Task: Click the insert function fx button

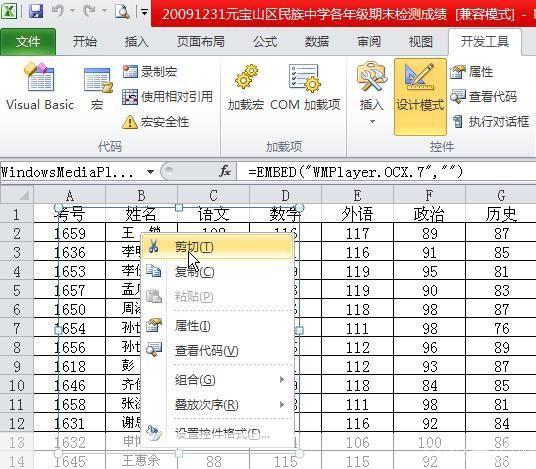Action: click(x=225, y=171)
